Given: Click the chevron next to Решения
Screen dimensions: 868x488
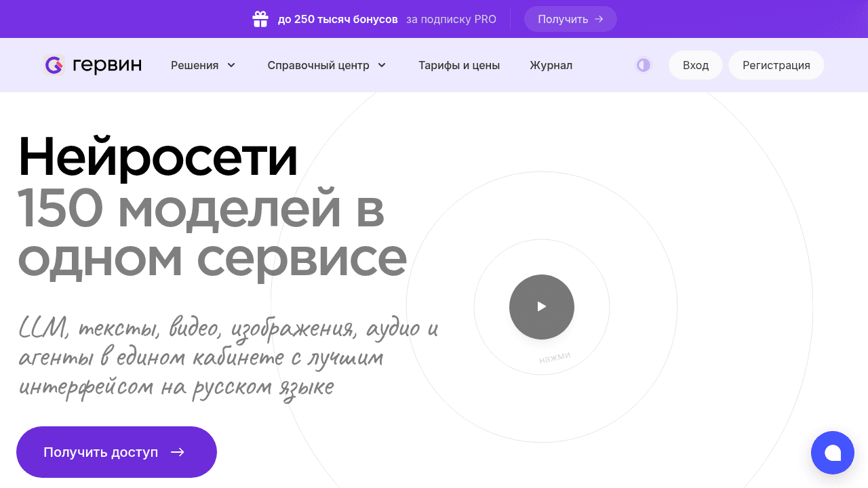Looking at the screenshot, I should click(x=231, y=65).
